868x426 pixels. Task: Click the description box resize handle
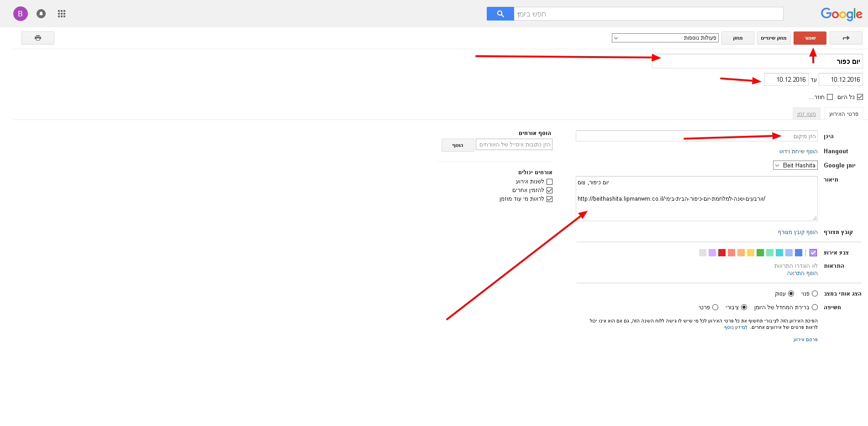click(x=814, y=218)
